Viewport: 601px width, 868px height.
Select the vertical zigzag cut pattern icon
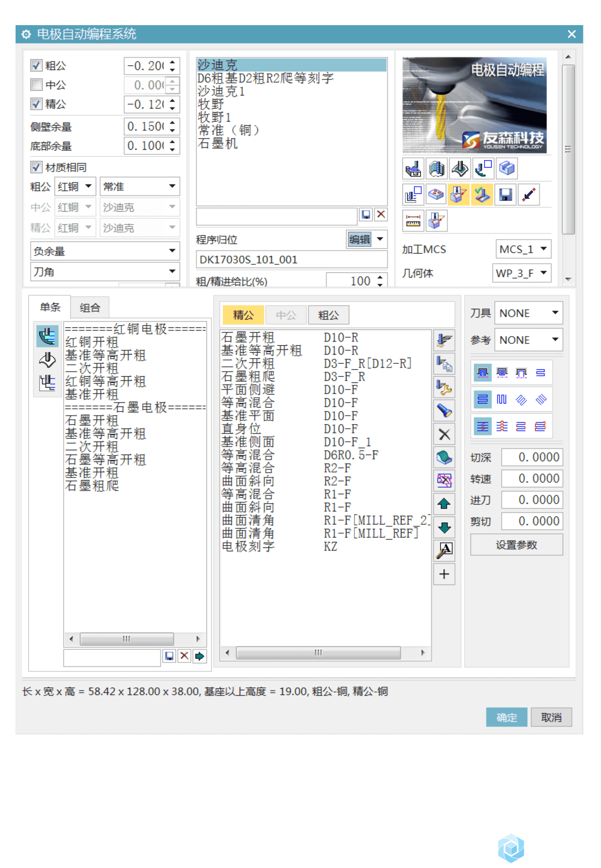[502, 399]
